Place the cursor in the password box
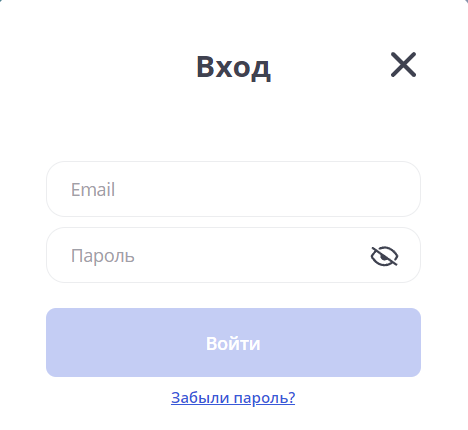Viewport: 468px width, 430px height. point(233,255)
